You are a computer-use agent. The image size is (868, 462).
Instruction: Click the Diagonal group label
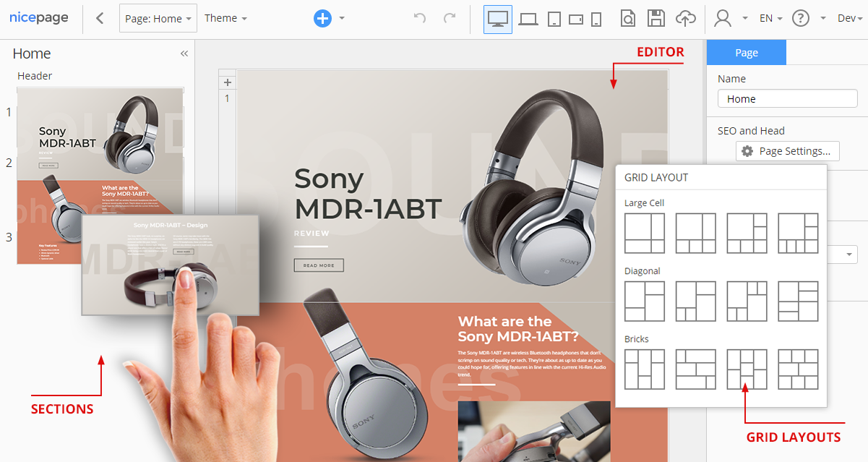point(643,271)
